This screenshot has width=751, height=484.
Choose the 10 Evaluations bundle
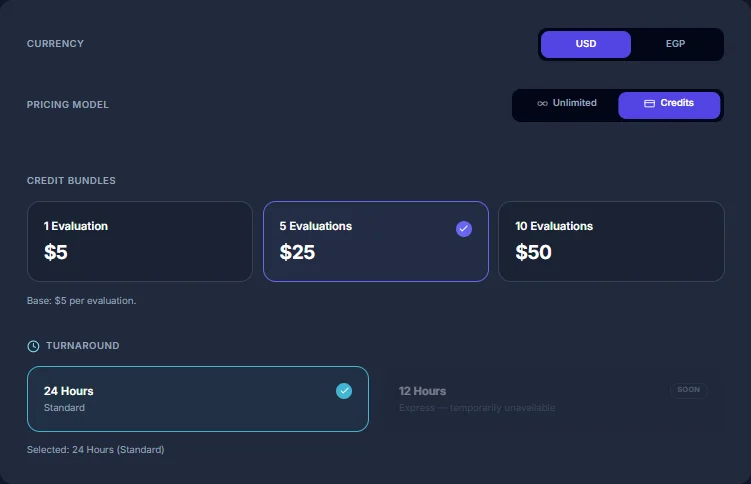(611, 241)
